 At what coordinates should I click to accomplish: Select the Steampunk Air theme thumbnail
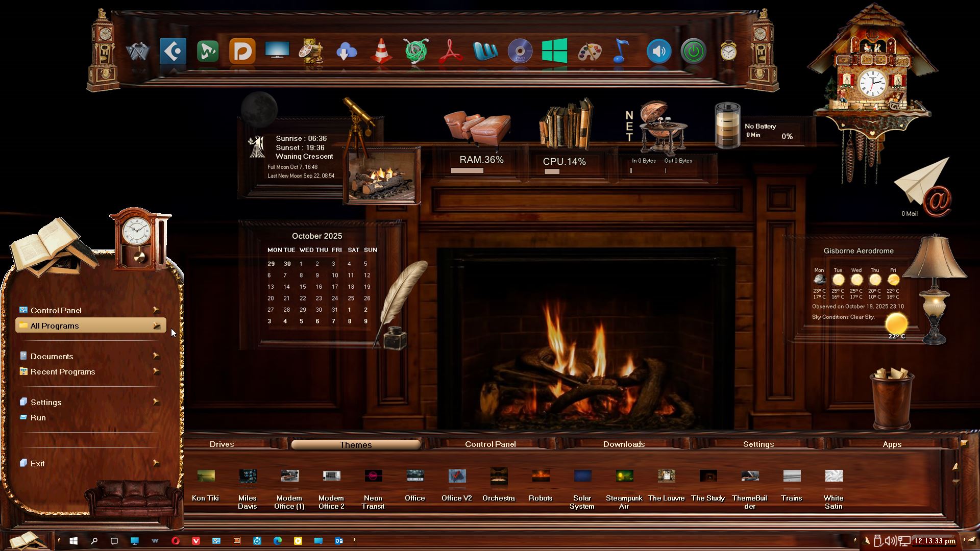coord(624,476)
